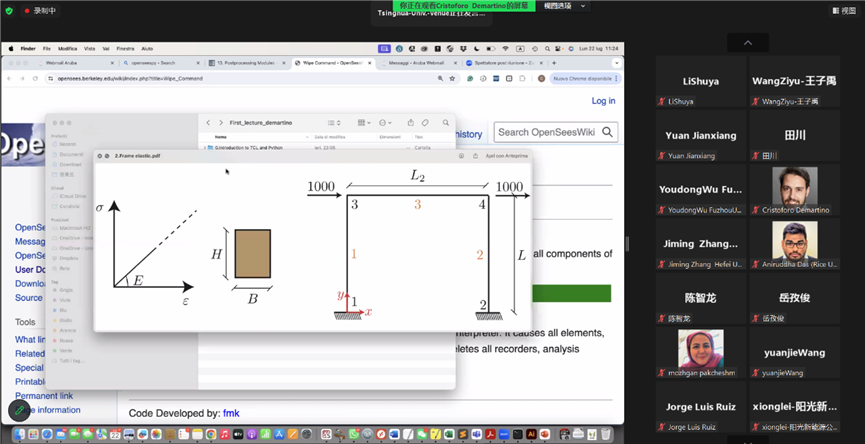
Task: Collapse participant gallery with up chevron
Action: 748,42
